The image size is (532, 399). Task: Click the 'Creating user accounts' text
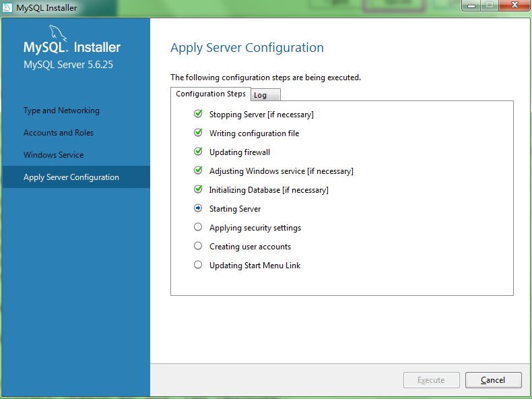[250, 247]
